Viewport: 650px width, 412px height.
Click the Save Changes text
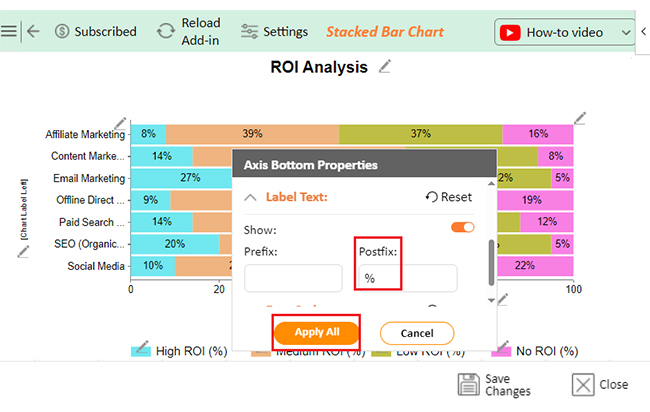click(x=508, y=385)
